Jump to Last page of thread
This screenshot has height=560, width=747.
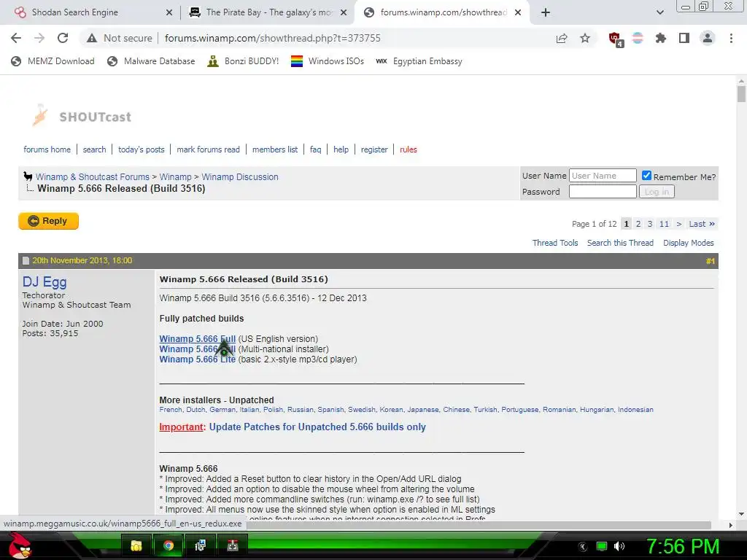tap(702, 224)
